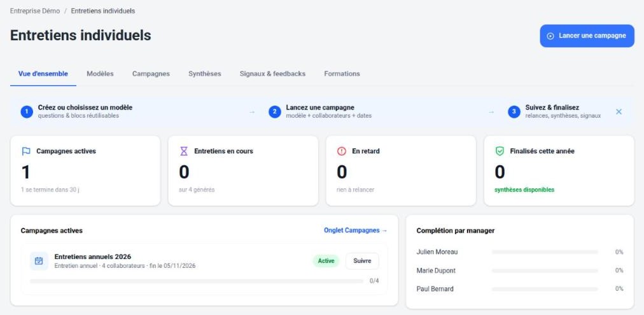Click the calendar icon of Entretiens annuels 2026

(39, 261)
